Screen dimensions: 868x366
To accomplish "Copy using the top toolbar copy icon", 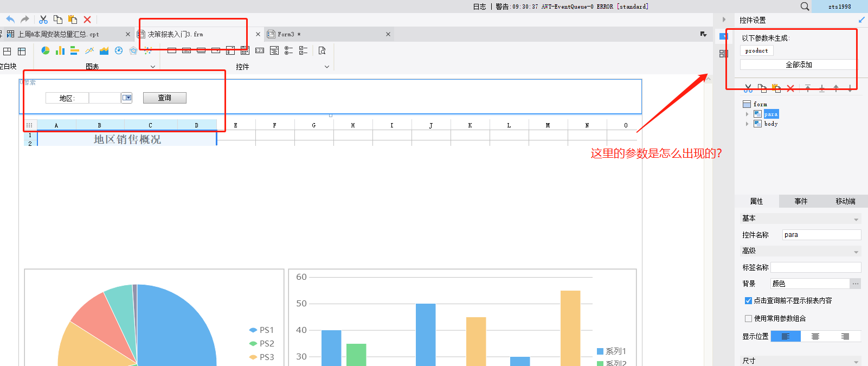I will (x=58, y=20).
